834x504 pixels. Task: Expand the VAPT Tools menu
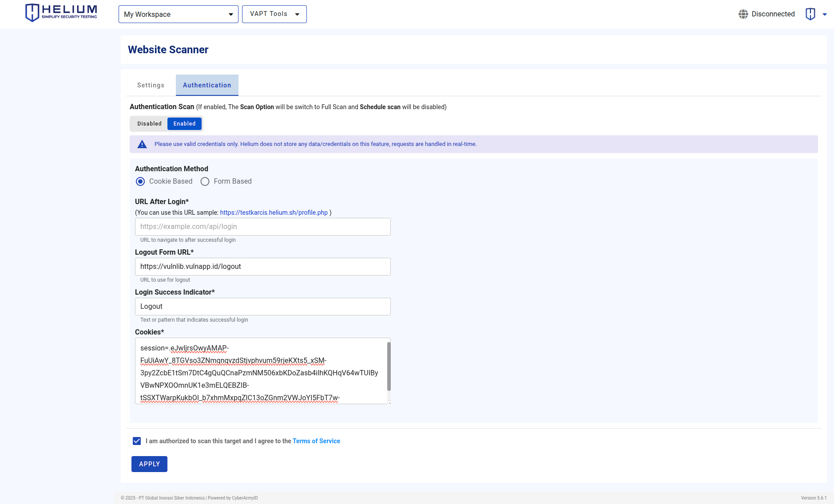[274, 14]
